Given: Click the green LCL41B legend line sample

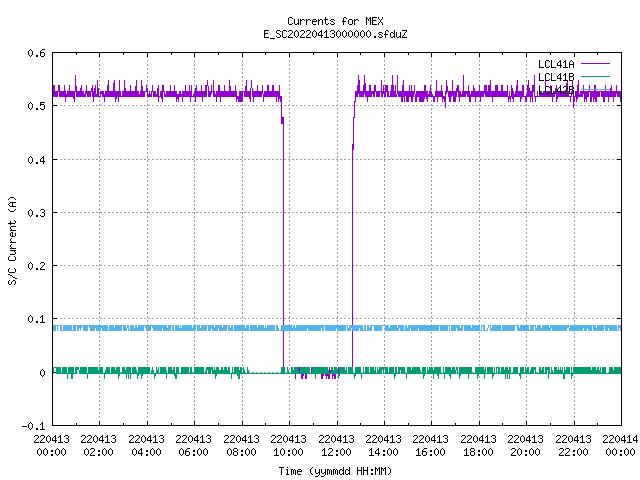Looking at the screenshot, I should pyautogui.click(x=595, y=76).
